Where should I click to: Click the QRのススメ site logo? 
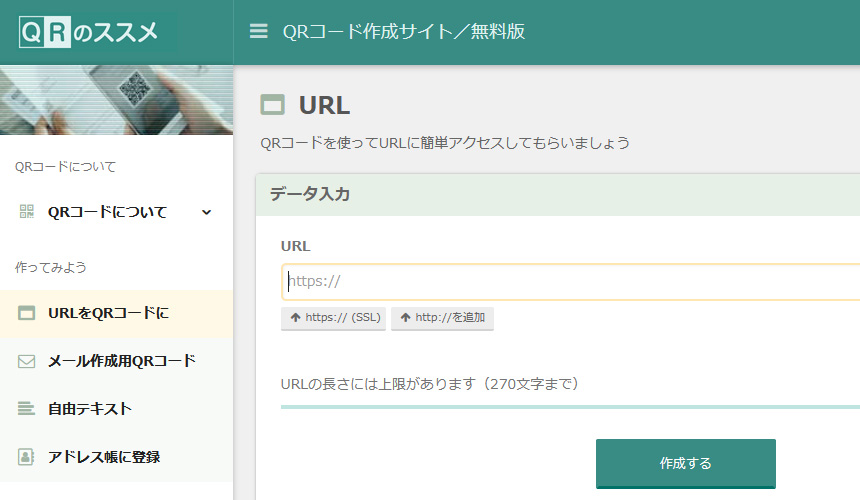pyautogui.click(x=88, y=32)
